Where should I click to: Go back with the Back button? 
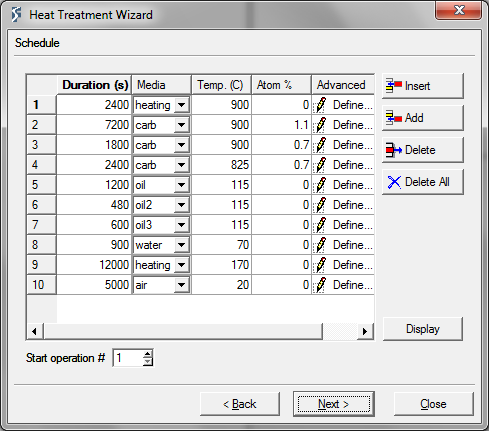point(240,404)
